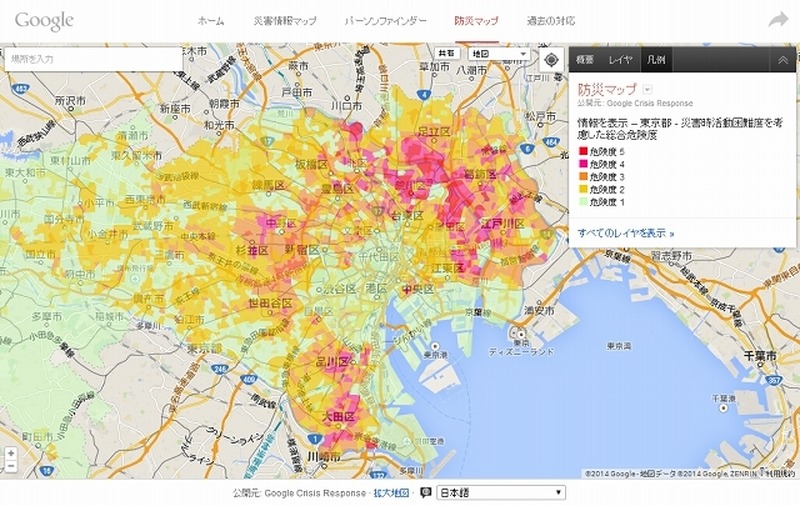The height and width of the screenshot is (506, 800).
Task: Open the ホーム navigation item
Action: click(x=211, y=21)
